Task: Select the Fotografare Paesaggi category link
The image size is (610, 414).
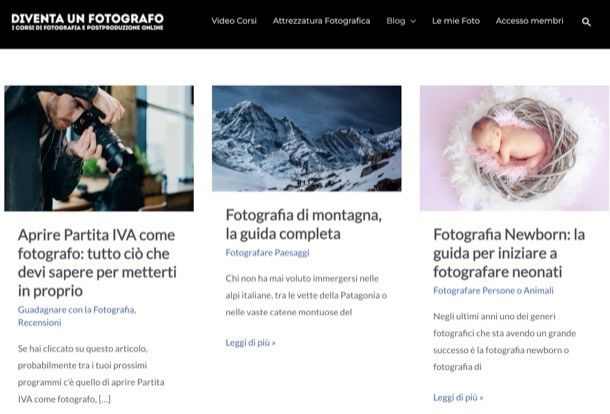Action: pyautogui.click(x=267, y=253)
